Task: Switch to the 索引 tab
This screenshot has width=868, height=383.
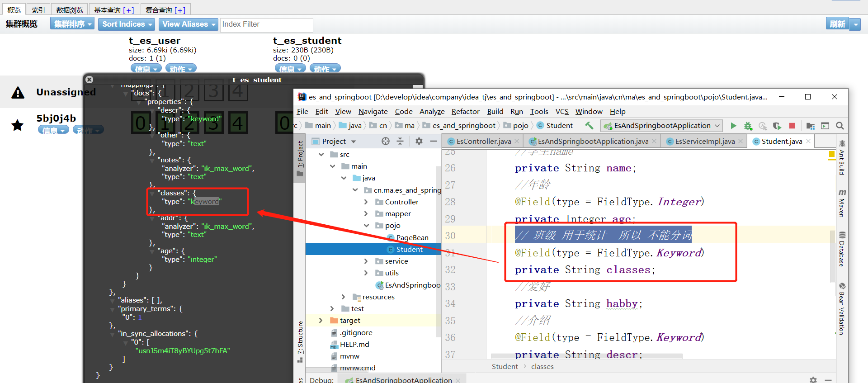Action: click(x=38, y=9)
